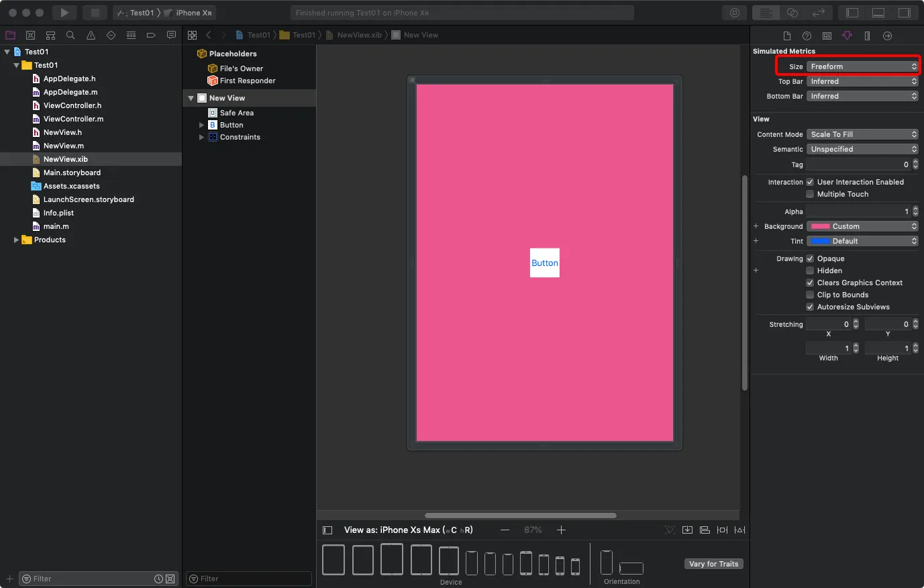Image resolution: width=924 pixels, height=588 pixels.
Task: Open the Size inspector ruler tab
Action: click(867, 36)
